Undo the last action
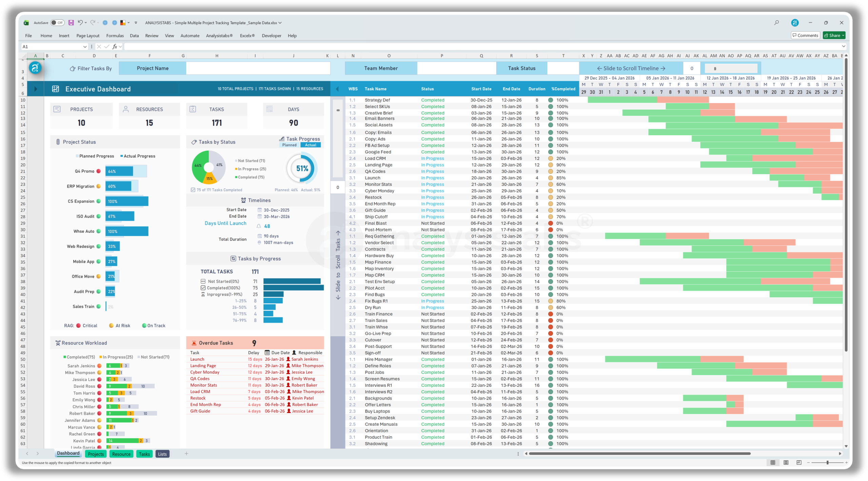This screenshot has height=481, width=868. click(80, 22)
